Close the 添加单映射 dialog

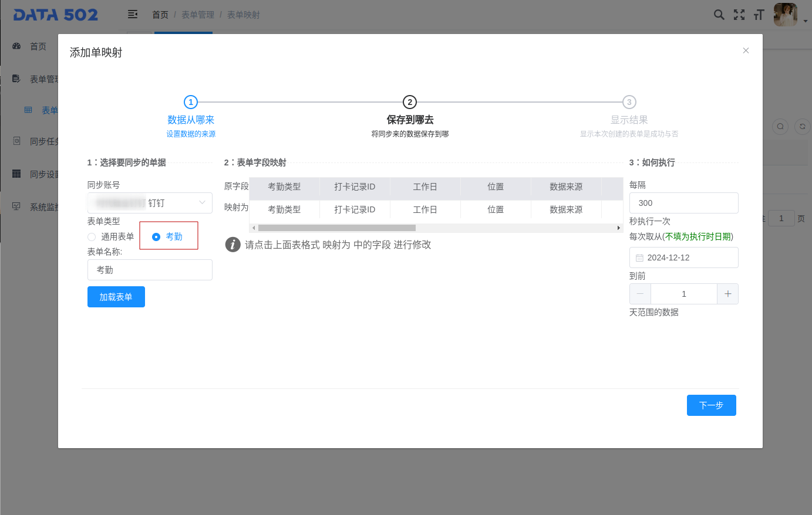(x=746, y=50)
